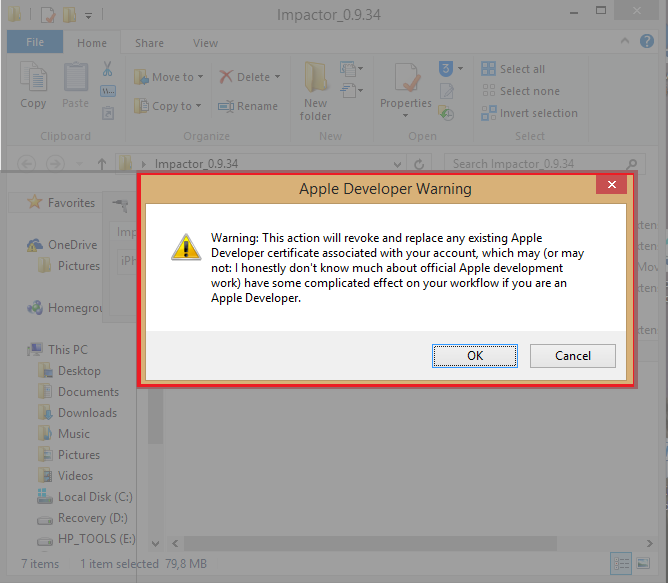This screenshot has width=668, height=583.
Task: Expand the Properties dropdown arrow
Action: pyautogui.click(x=405, y=115)
